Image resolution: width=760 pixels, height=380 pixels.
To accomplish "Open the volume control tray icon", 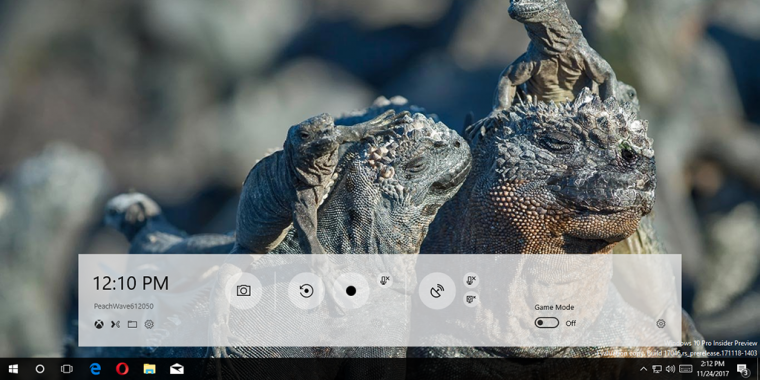I will coord(670,369).
